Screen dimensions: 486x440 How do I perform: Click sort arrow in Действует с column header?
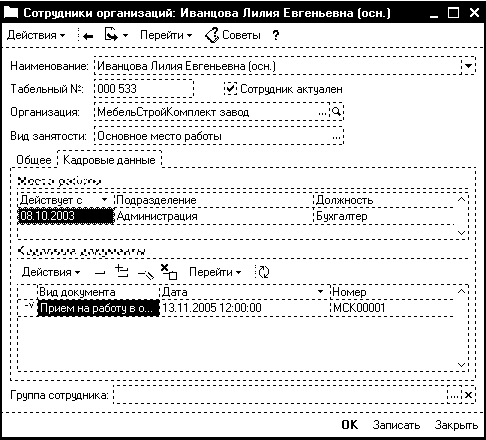[104, 200]
